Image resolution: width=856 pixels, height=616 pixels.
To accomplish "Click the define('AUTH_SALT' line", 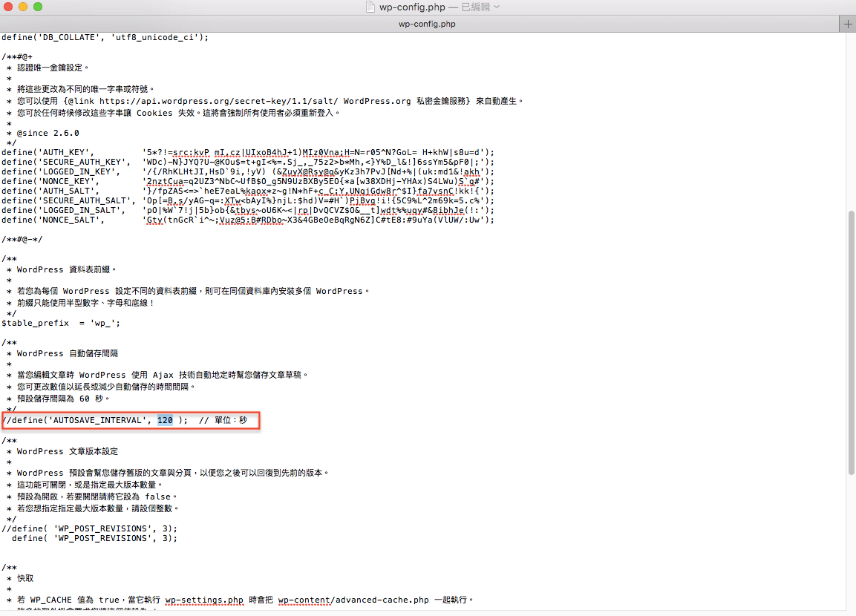I will click(248, 191).
